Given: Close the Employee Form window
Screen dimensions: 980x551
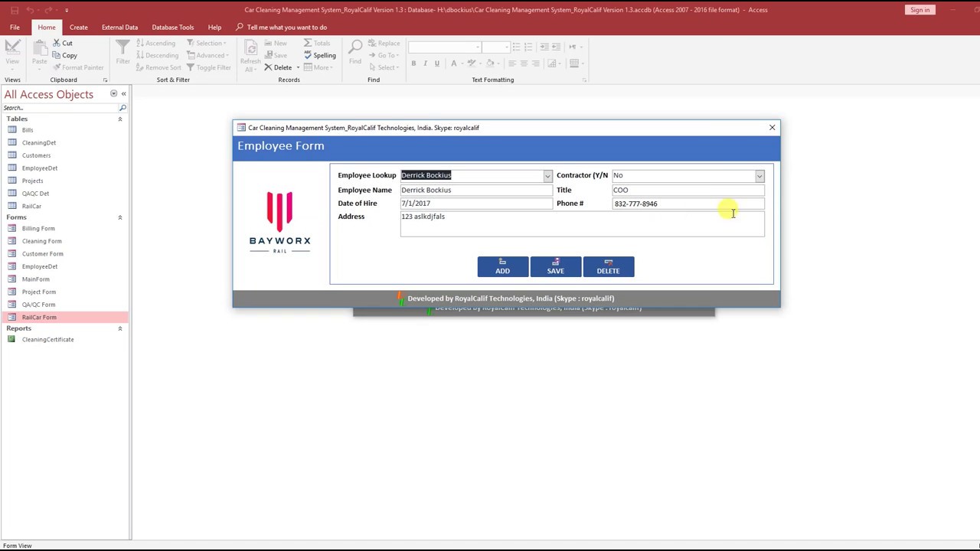Looking at the screenshot, I should [772, 128].
